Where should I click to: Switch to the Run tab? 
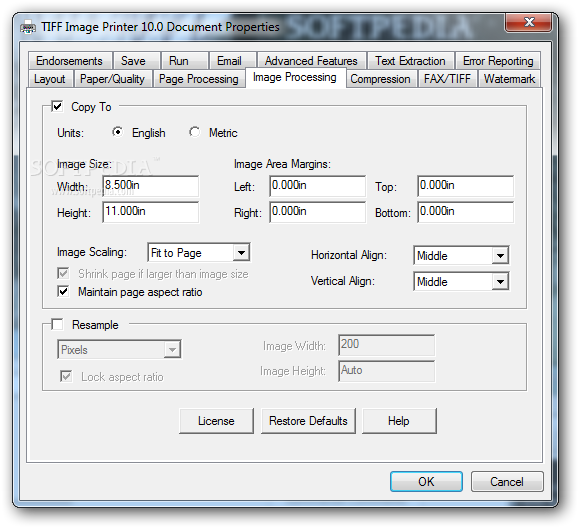tap(184, 61)
